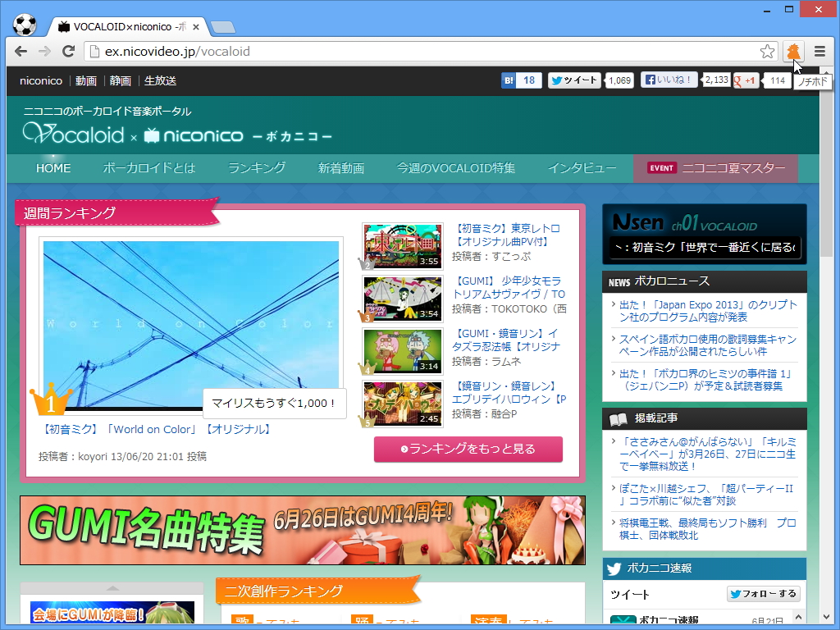Click the ランキングをもっと見る pink button
This screenshot has width=840, height=630.
pos(468,450)
